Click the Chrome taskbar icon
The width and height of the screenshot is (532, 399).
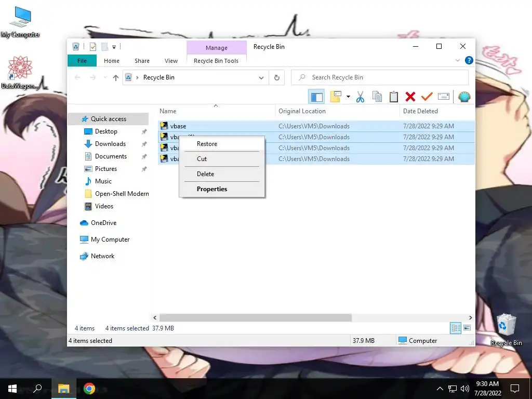(89, 389)
